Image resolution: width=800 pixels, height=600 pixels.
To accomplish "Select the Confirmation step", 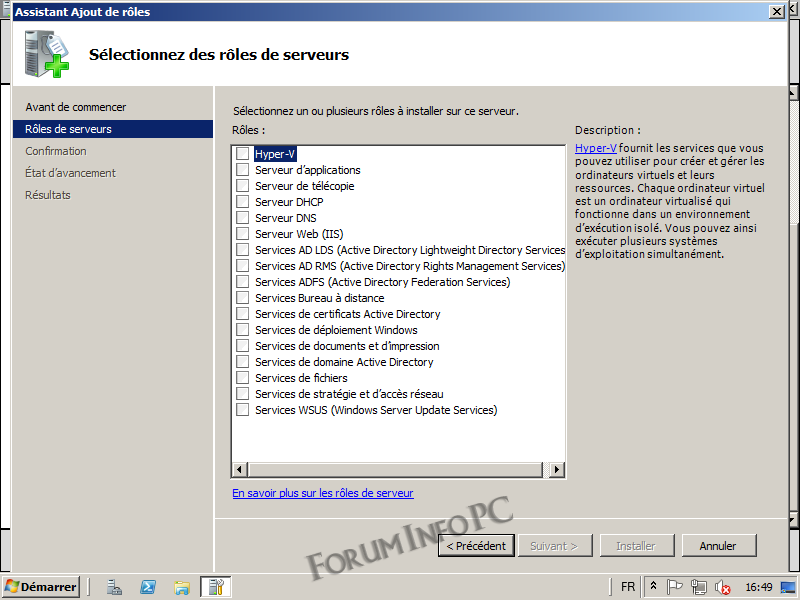I will click(x=56, y=151).
